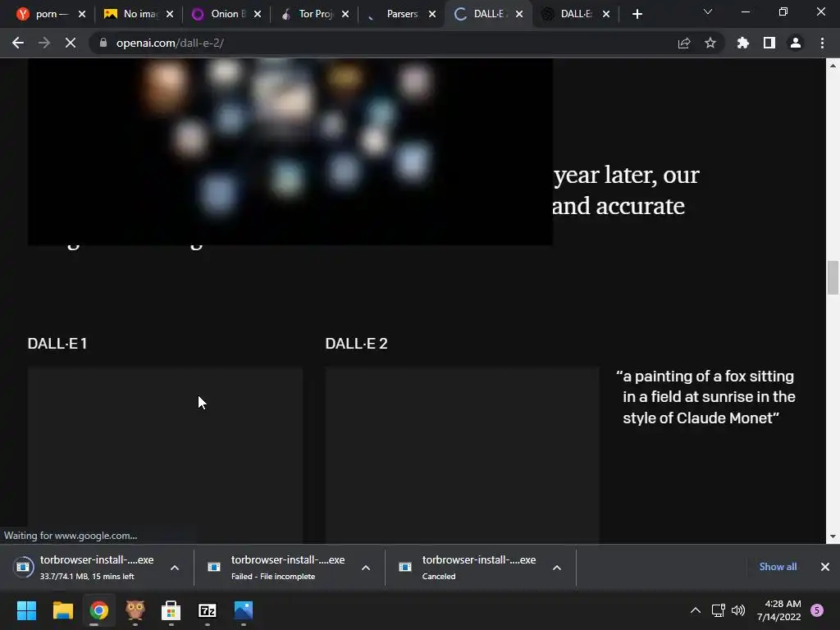Viewport: 840px width, 630px height.
Task: Click 'Show all' downloads link
Action: tap(778, 566)
